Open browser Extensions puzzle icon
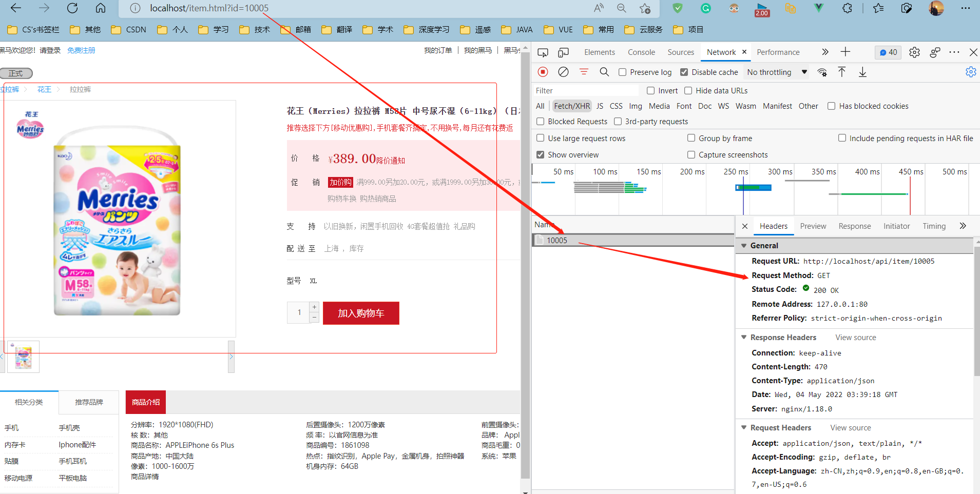The width and height of the screenshot is (980, 494). point(847,8)
